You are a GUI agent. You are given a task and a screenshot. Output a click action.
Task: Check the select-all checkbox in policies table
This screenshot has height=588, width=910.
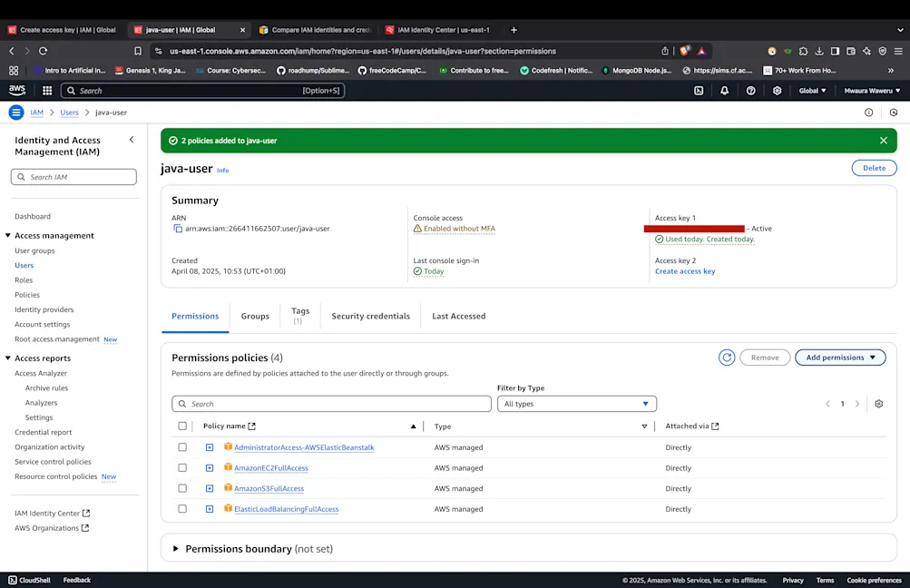pyautogui.click(x=182, y=426)
